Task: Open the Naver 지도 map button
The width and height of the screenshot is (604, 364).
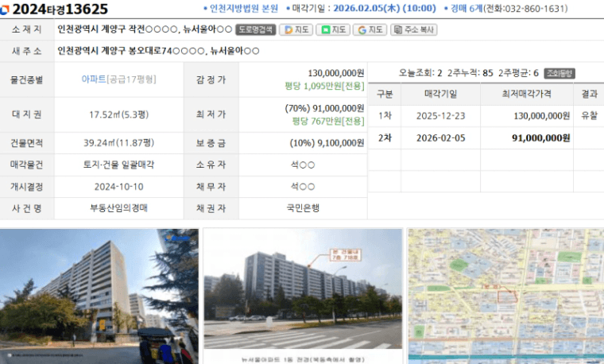Action: click(x=333, y=29)
